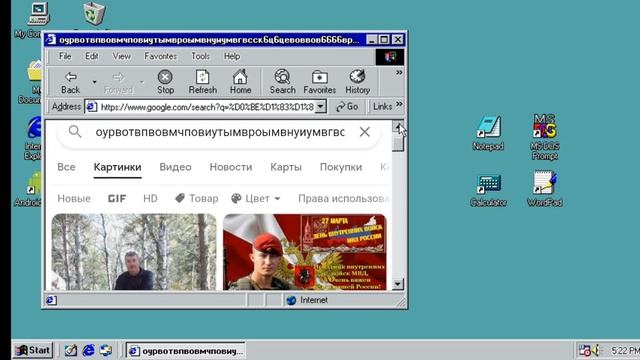The width and height of the screenshot is (640, 360).
Task: Select the WordPad desktop shortcut
Action: (x=544, y=189)
